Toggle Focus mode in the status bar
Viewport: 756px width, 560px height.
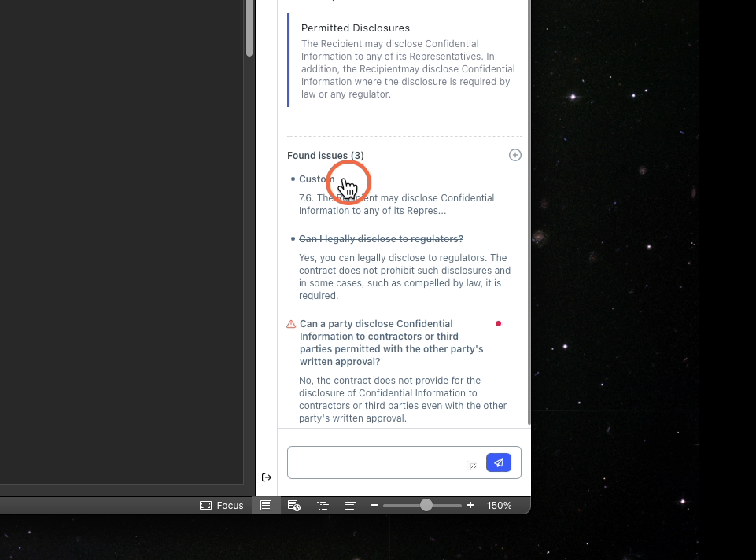(x=222, y=506)
